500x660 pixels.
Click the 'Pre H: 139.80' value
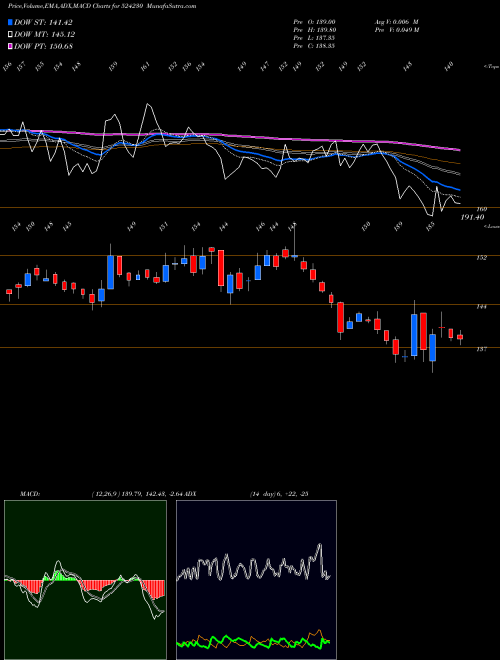pos(314,30)
